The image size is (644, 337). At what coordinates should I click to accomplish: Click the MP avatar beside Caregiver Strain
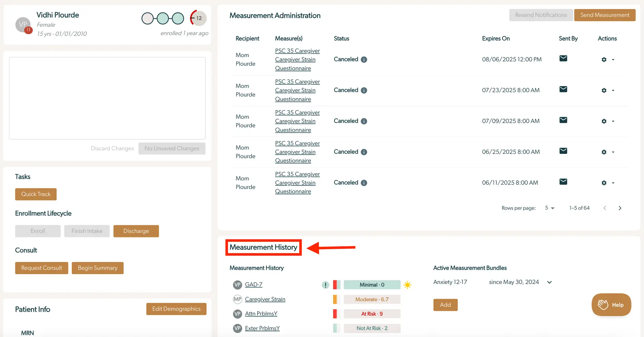(237, 299)
